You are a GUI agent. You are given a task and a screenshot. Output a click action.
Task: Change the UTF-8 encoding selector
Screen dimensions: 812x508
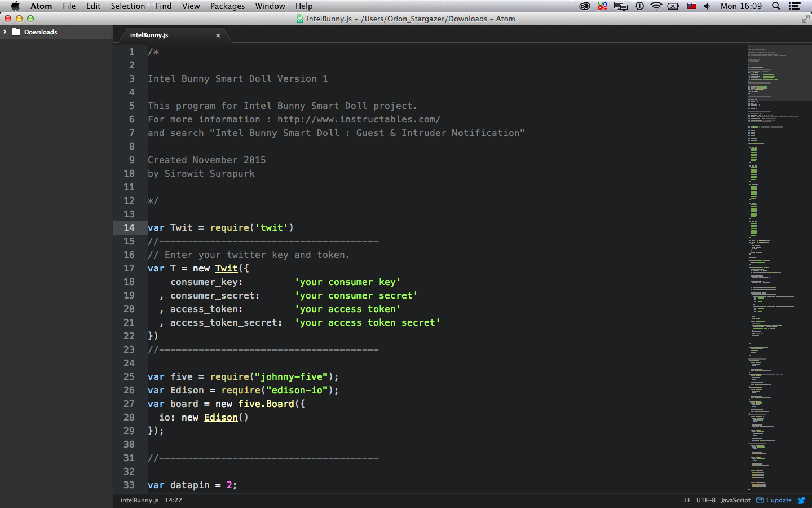[705, 500]
